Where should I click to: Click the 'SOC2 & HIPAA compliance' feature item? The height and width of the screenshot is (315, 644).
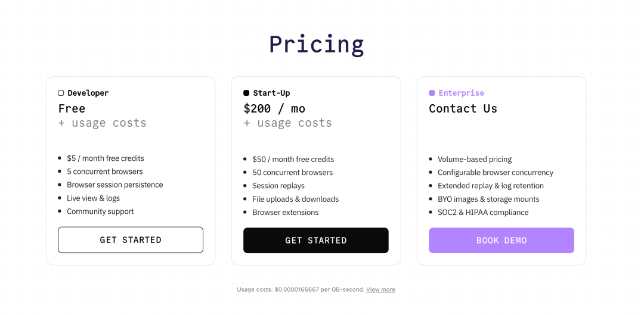[482, 212]
